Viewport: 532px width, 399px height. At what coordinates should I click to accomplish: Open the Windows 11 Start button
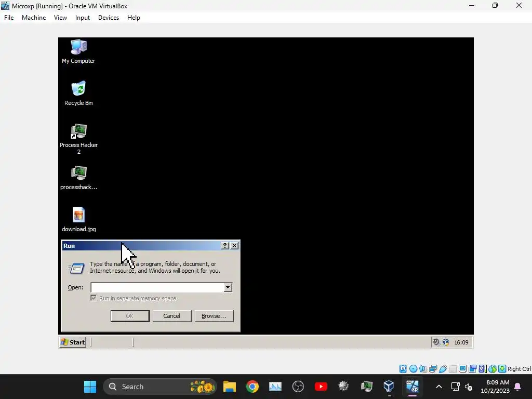(x=90, y=387)
